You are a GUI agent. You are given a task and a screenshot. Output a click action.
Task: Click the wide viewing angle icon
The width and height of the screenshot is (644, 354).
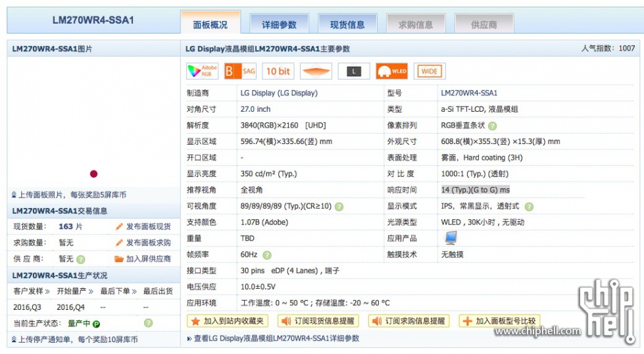[x=316, y=71]
